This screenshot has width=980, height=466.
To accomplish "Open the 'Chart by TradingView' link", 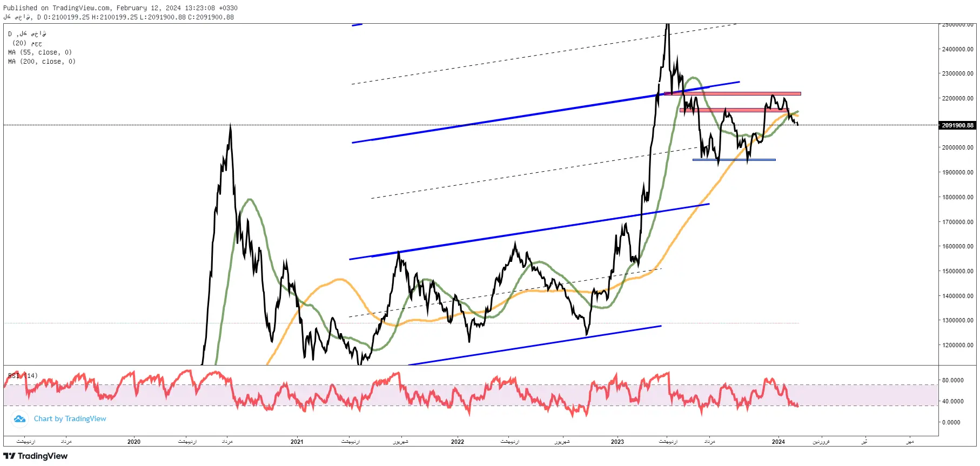I will click(x=70, y=419).
